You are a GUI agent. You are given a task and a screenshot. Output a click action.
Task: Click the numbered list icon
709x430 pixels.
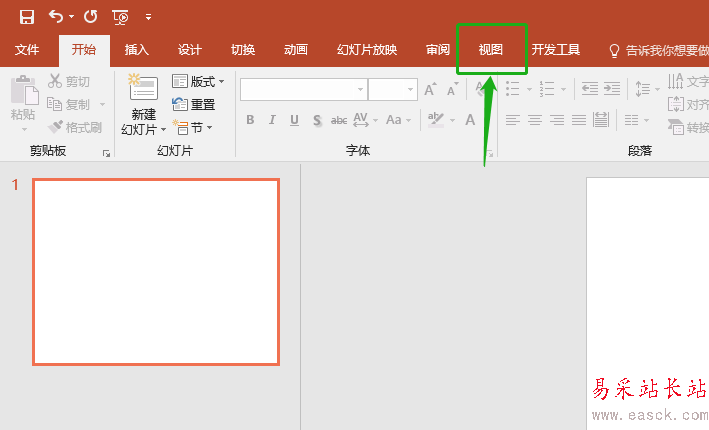(547, 89)
